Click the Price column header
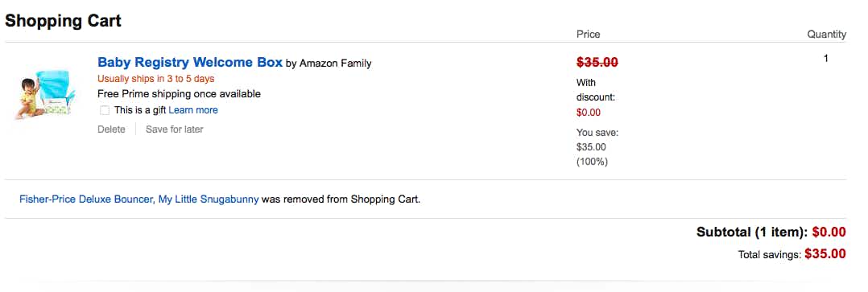The height and width of the screenshot is (292, 868). point(588,35)
